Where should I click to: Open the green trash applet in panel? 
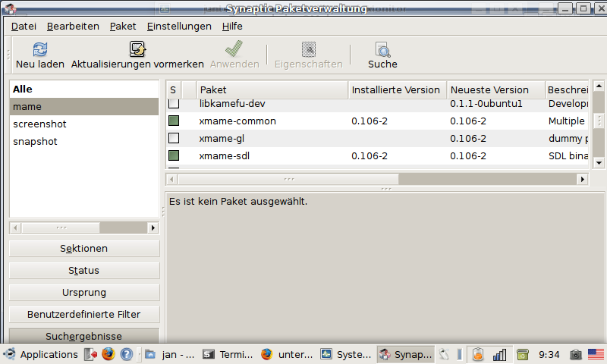(x=523, y=354)
